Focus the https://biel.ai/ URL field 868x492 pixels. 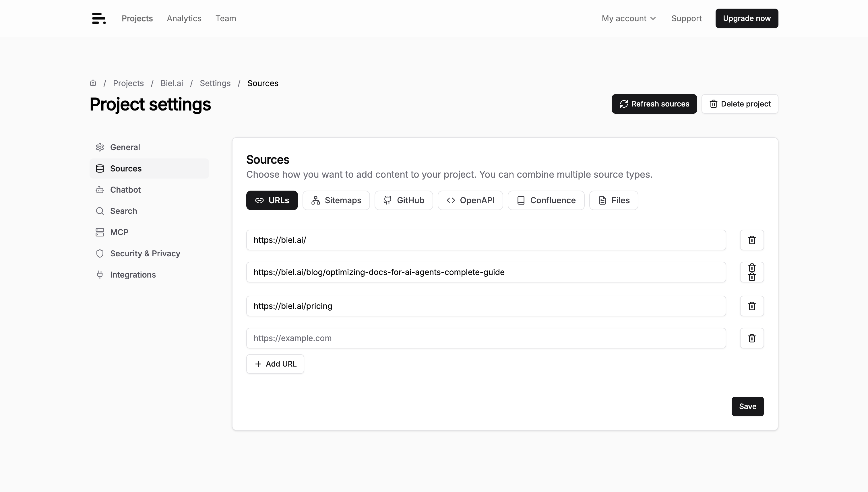pos(486,240)
